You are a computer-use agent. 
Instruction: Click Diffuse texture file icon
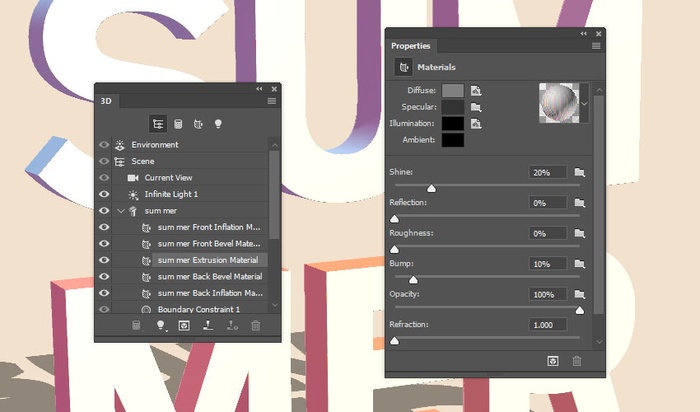pyautogui.click(x=477, y=91)
